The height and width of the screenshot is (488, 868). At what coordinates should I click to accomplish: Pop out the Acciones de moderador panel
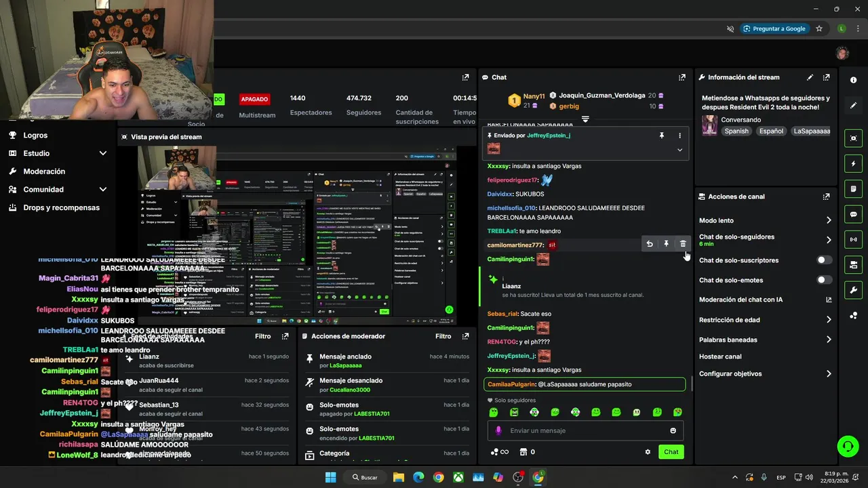coord(465,336)
